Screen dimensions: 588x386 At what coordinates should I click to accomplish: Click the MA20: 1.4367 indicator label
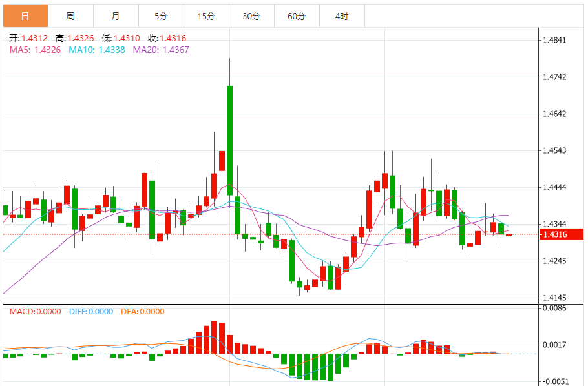tap(161, 50)
